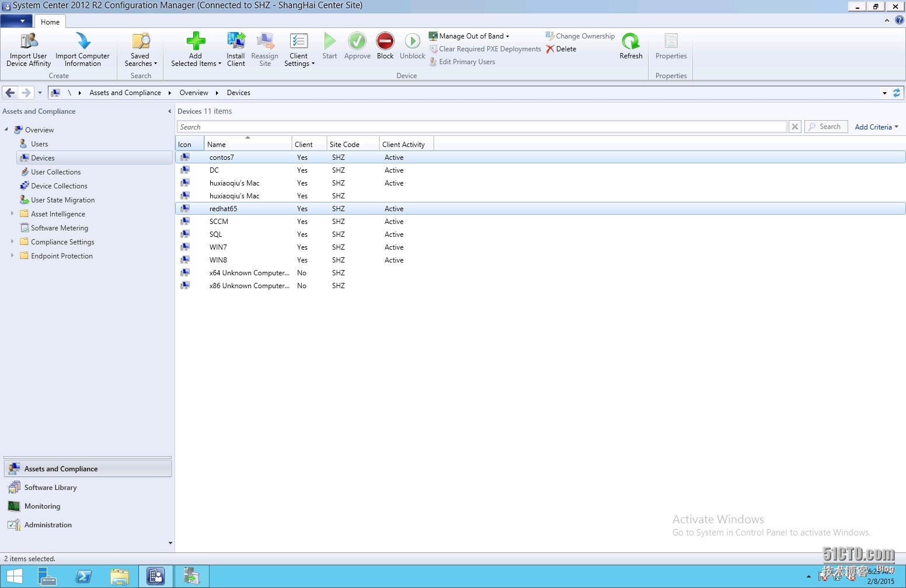Sort by Site Code column header
Viewport: 906px width, 588px height.
point(353,144)
